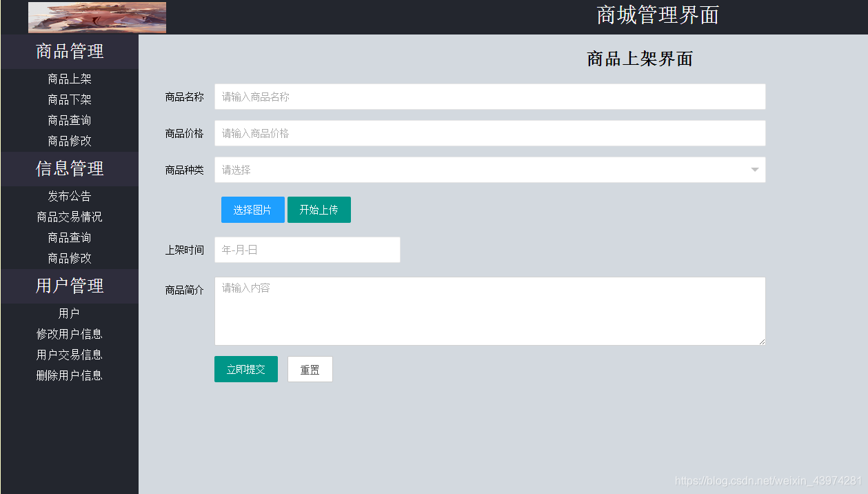868x494 pixels.
Task: Reset the form using 重置
Action: pyautogui.click(x=310, y=369)
